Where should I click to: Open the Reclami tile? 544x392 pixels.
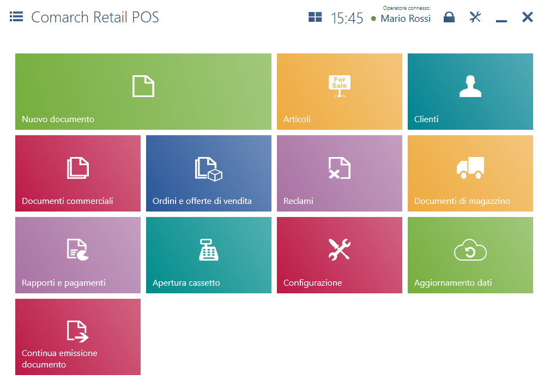[339, 173]
